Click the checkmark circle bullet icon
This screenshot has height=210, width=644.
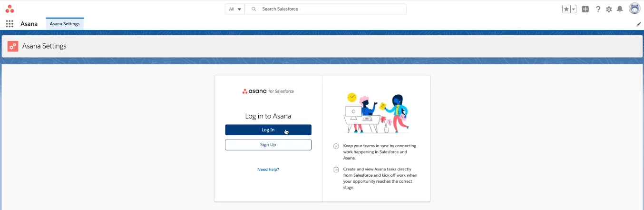336,146
